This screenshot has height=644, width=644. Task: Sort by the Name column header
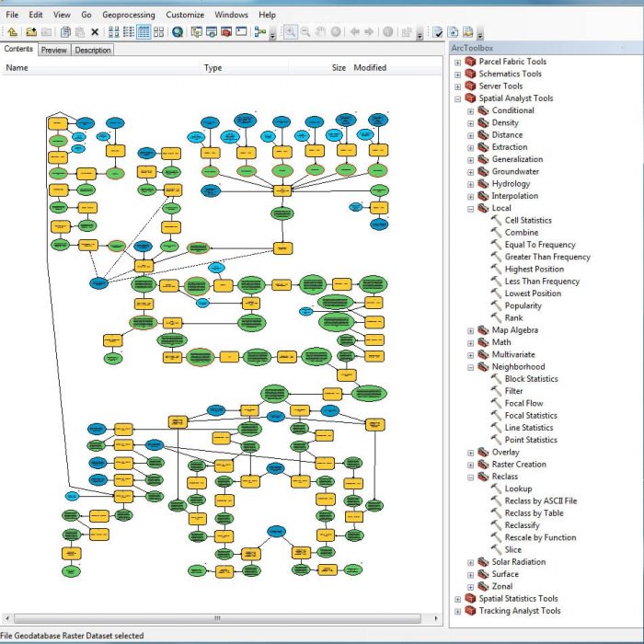pos(100,68)
